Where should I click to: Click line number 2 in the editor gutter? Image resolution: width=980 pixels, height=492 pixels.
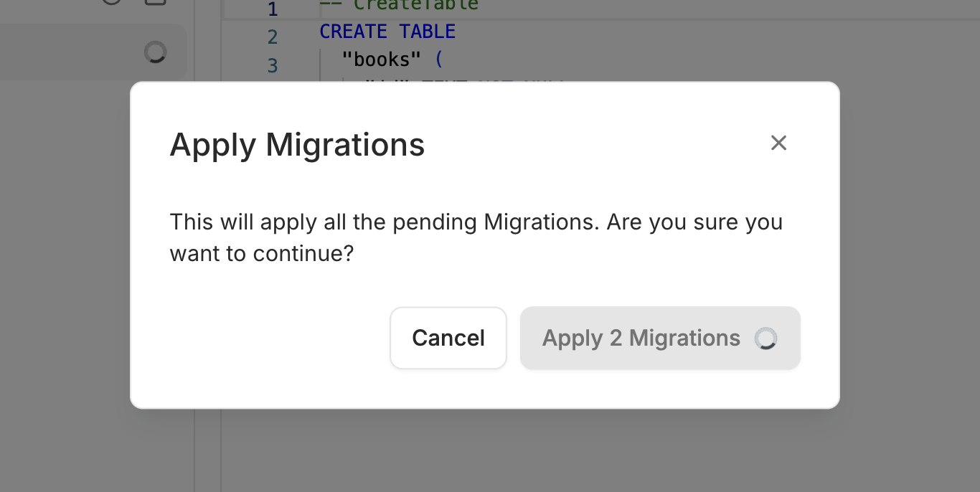(272, 37)
